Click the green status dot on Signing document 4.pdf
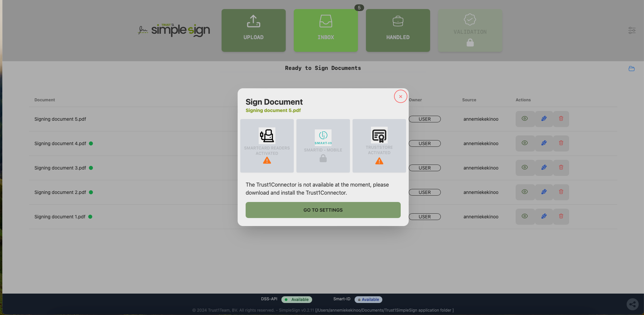644x315 pixels. coord(91,143)
